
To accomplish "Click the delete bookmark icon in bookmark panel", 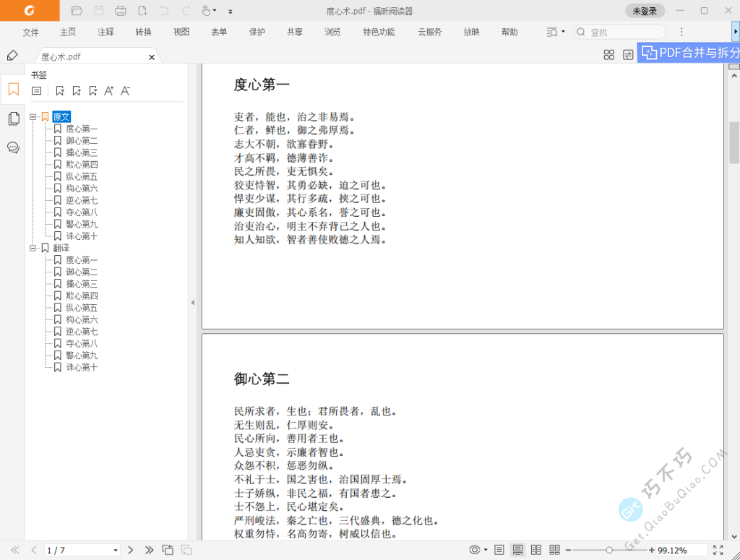I will 60,90.
